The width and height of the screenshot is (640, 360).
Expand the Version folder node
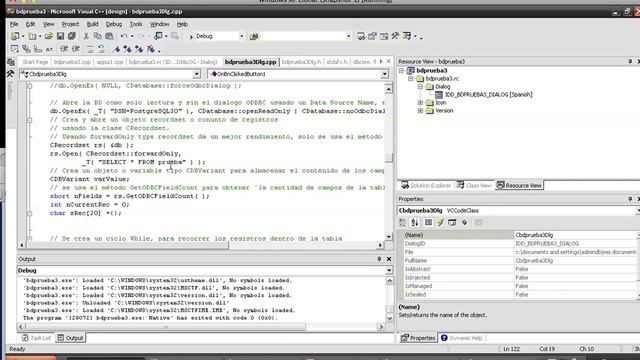[x=420, y=111]
